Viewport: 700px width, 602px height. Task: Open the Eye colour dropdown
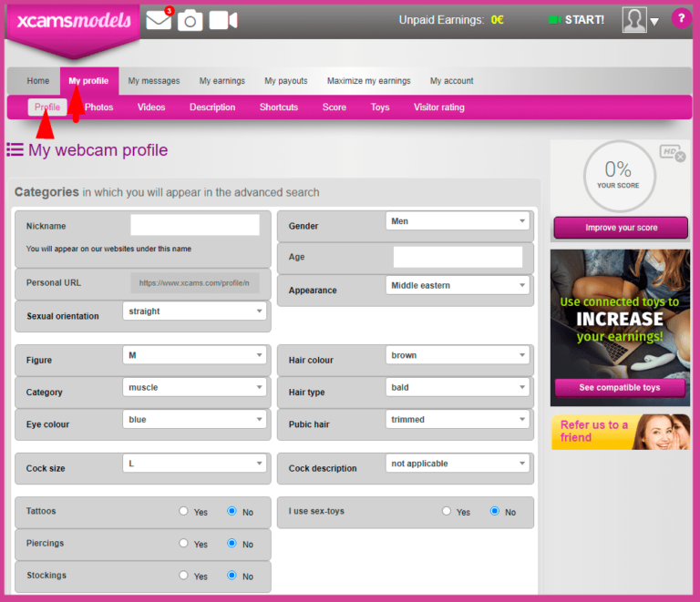[195, 420]
